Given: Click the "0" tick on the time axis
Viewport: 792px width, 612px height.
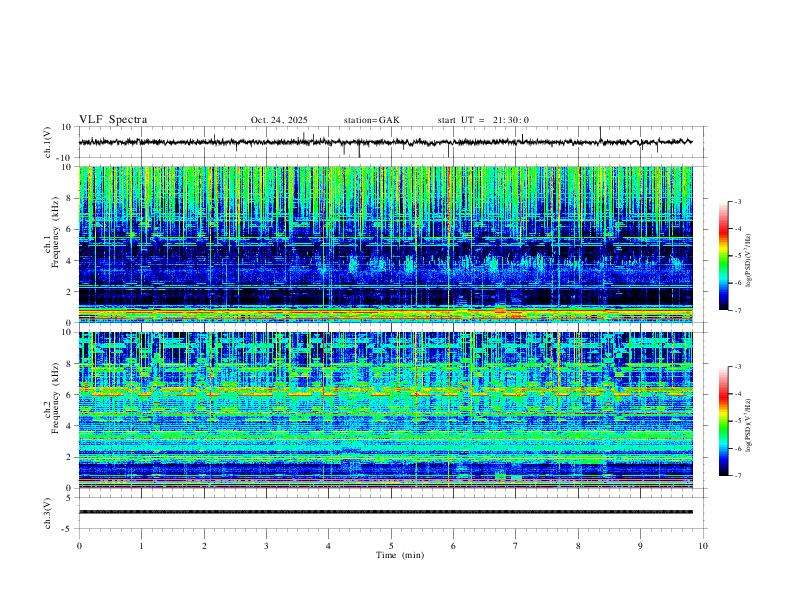Looking at the screenshot, I should pos(79,546).
